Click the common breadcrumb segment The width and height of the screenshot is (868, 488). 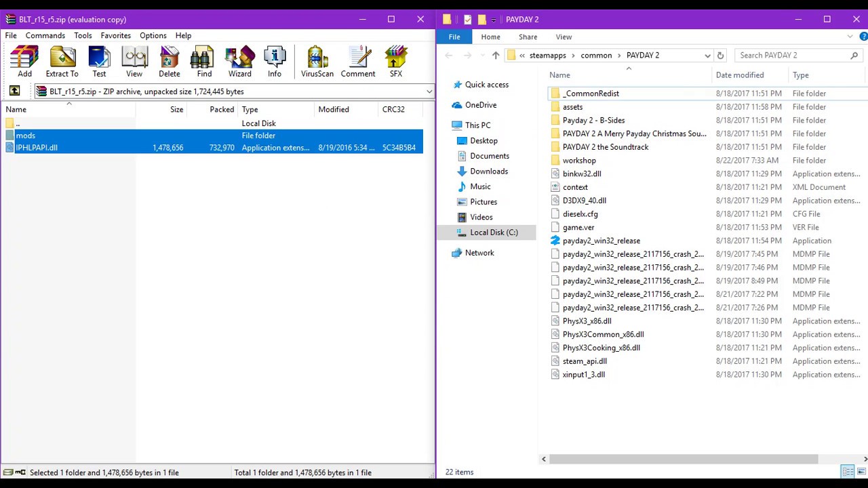coord(596,56)
